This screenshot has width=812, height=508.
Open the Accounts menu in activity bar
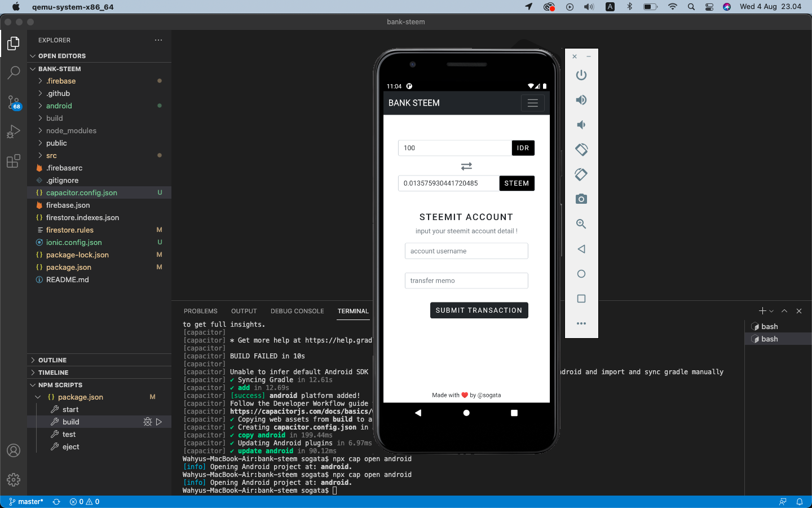tap(14, 450)
